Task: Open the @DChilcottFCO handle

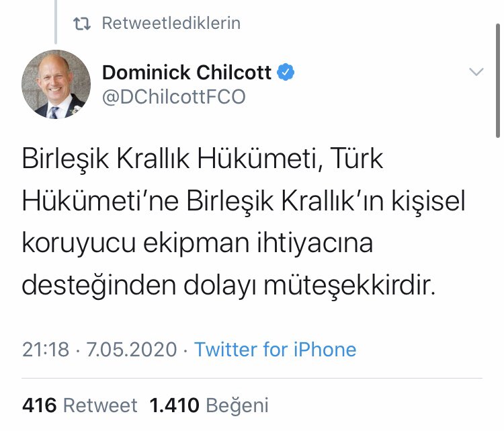Action: (x=173, y=97)
